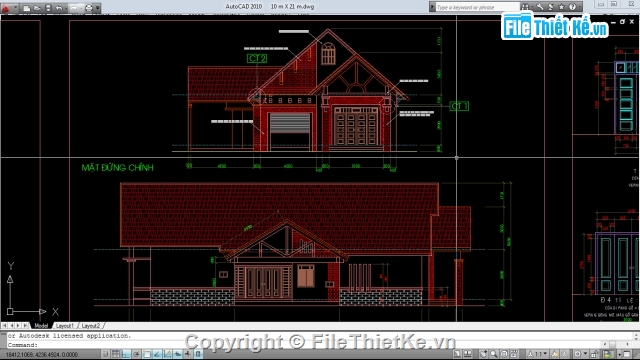Click the Open file icon

click(37, 8)
